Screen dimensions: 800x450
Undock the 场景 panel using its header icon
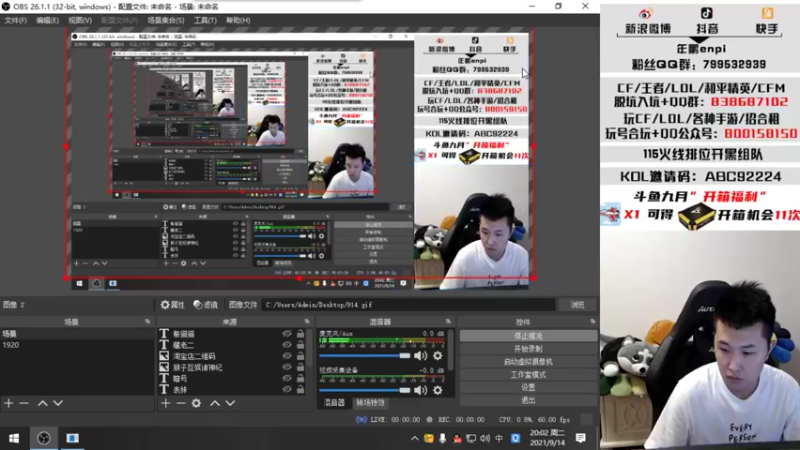(x=147, y=321)
